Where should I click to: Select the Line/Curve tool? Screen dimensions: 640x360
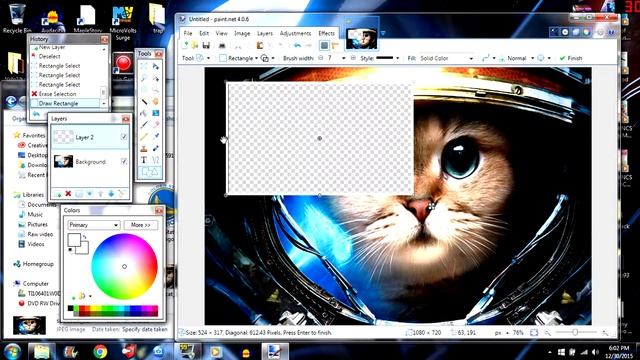156,160
